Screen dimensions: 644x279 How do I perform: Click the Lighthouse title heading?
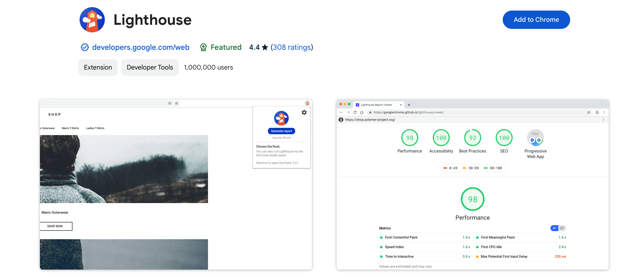[153, 20]
